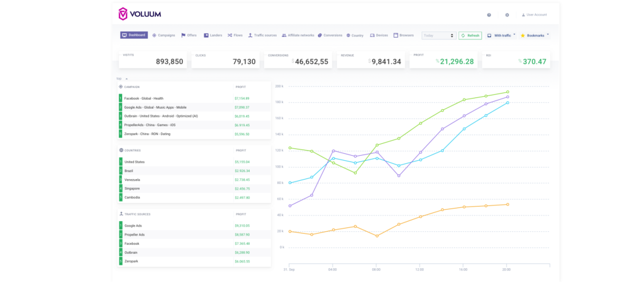Go to the Affiliate networks tab
This screenshot has width=644, height=282.
coord(297,35)
